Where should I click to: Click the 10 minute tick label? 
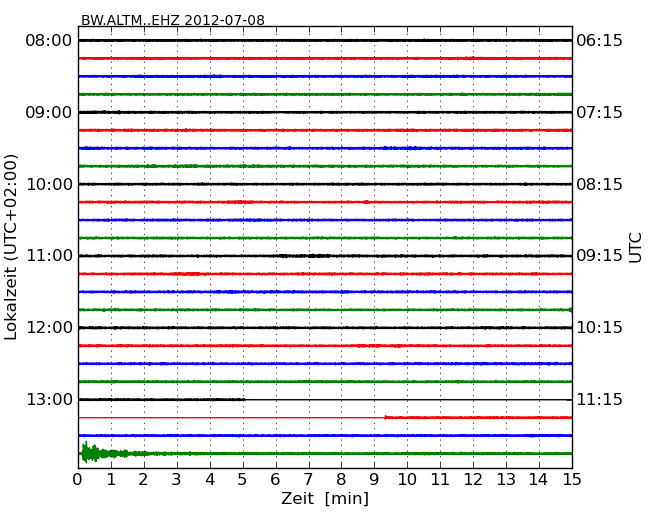pyautogui.click(x=407, y=480)
